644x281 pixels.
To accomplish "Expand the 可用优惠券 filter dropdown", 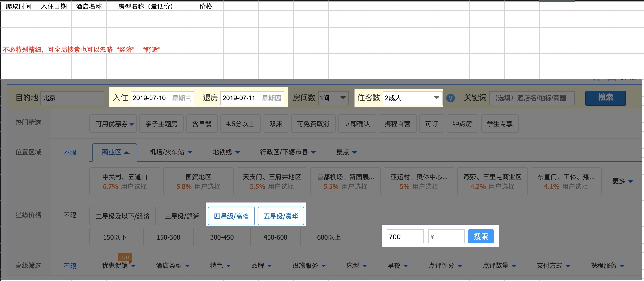I will (113, 124).
